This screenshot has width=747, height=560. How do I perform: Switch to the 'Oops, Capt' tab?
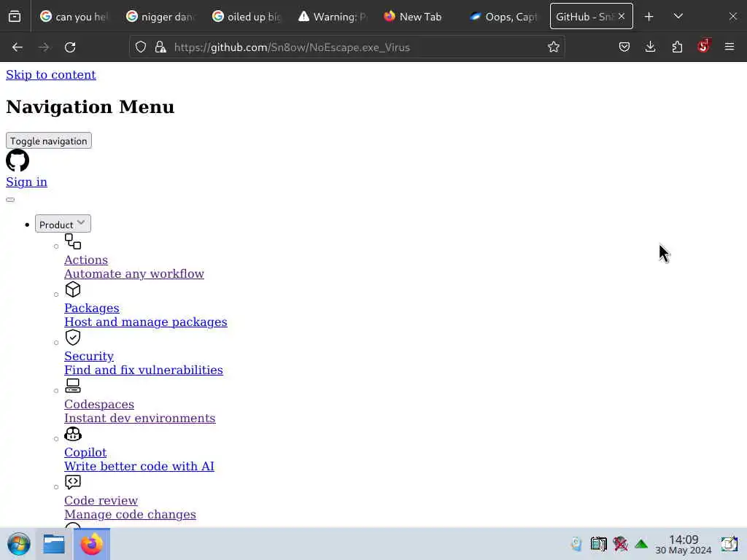(x=503, y=17)
